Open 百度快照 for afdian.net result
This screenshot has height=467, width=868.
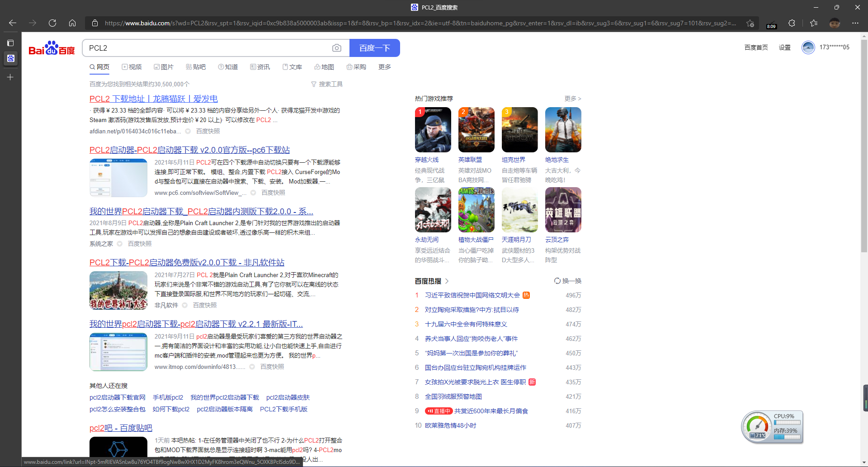pos(208,131)
